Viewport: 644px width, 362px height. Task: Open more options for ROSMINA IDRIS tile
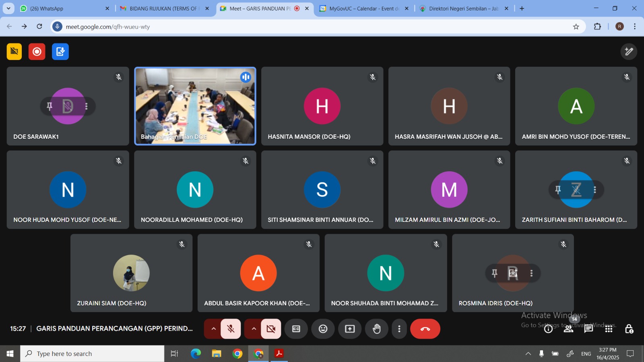[532, 273]
